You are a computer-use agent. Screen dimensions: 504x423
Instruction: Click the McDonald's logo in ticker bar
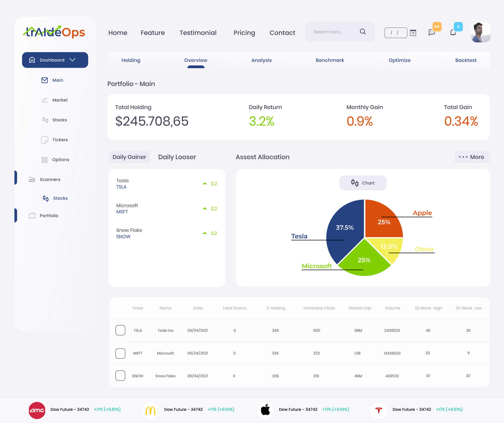[x=150, y=410]
